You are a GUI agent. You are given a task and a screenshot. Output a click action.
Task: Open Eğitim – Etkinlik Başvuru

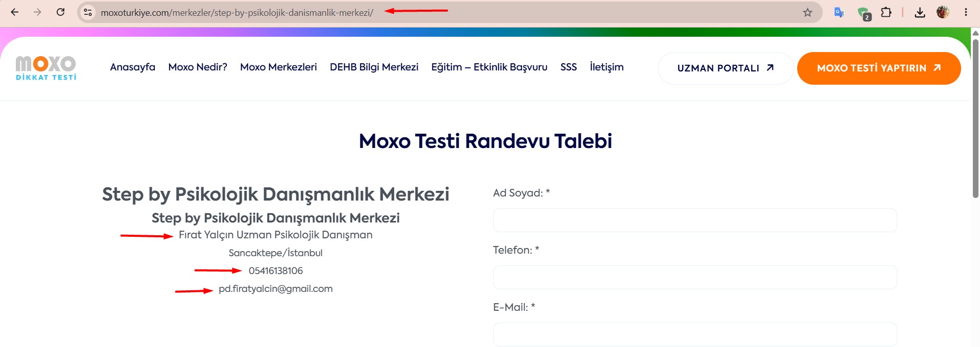click(x=489, y=67)
